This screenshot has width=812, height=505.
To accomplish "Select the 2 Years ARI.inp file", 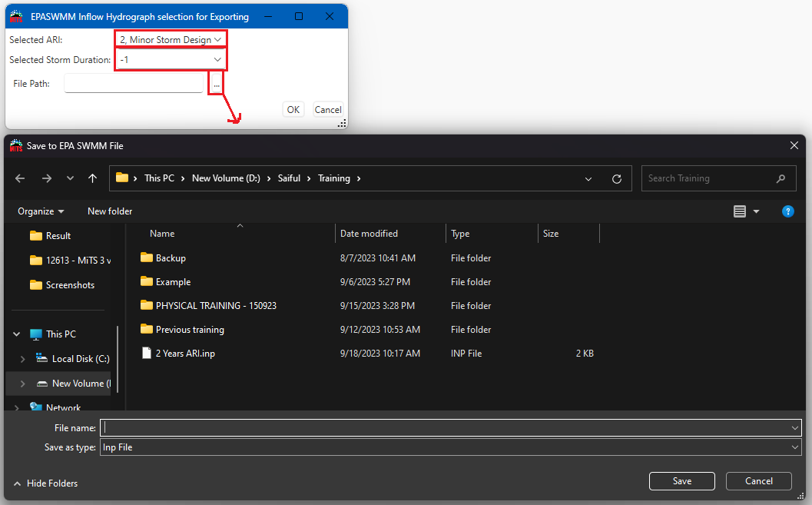I will pyautogui.click(x=185, y=354).
